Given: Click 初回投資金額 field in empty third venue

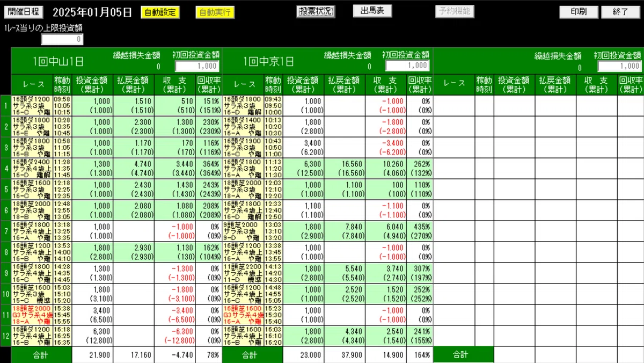Looking at the screenshot, I should [619, 66].
